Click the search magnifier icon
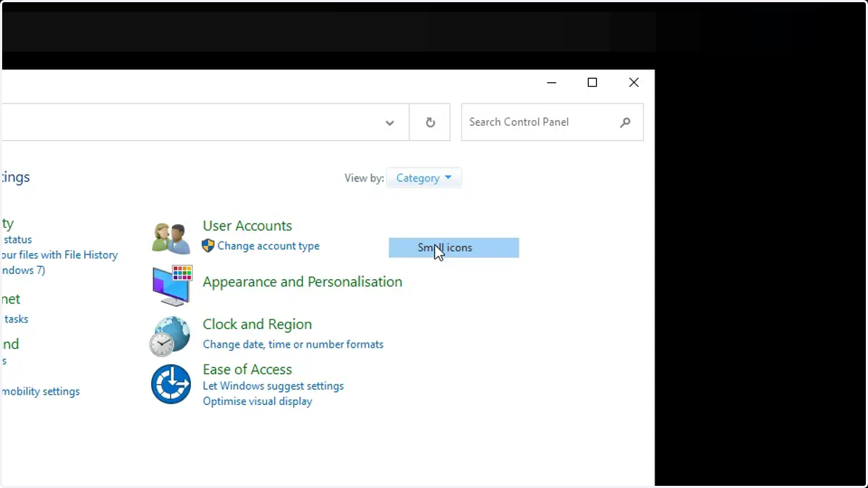Image resolution: width=868 pixels, height=488 pixels. click(625, 122)
